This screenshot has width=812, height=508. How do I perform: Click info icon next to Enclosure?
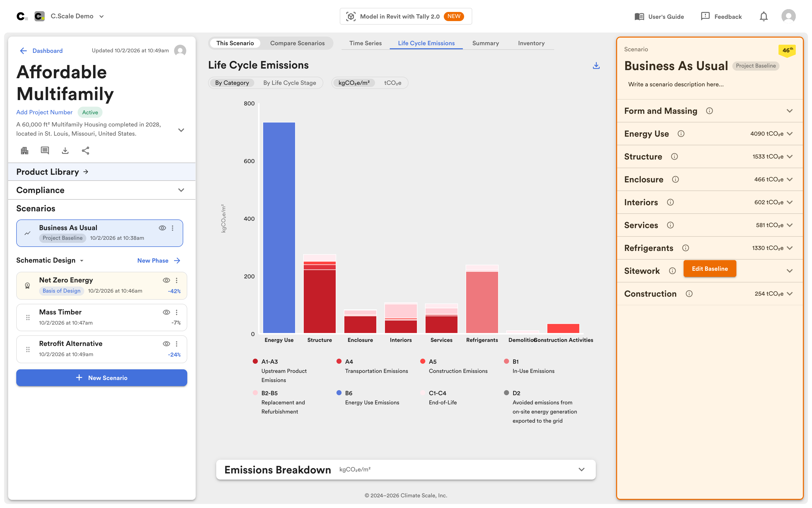(675, 179)
